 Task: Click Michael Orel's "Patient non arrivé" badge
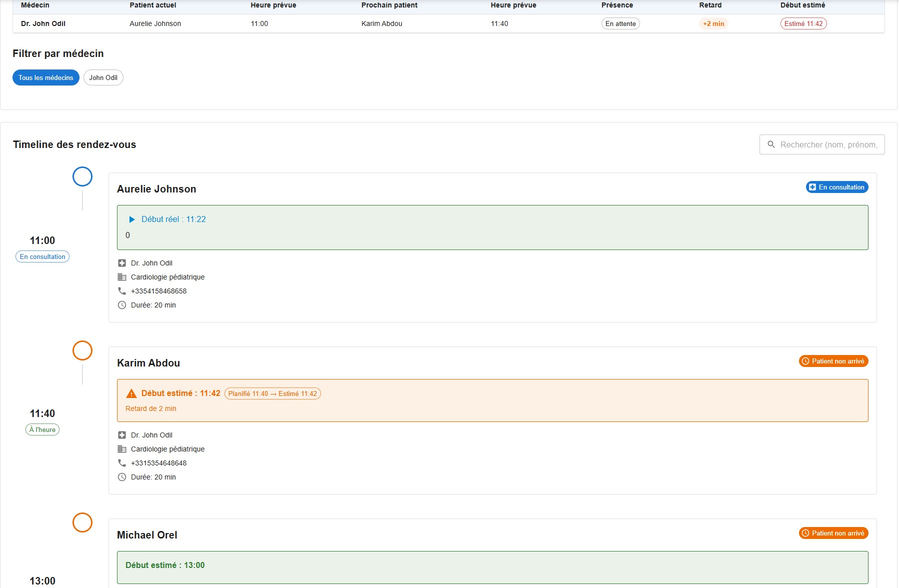pos(833,533)
